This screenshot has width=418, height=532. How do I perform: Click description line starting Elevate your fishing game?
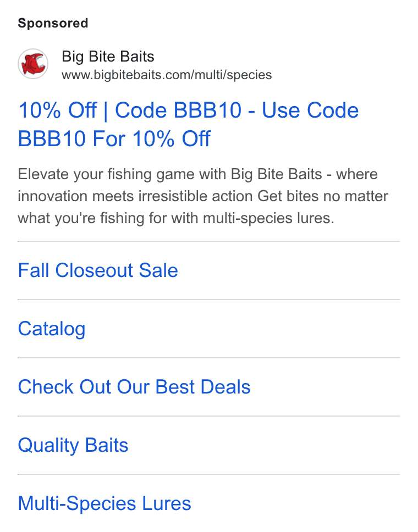(197, 174)
